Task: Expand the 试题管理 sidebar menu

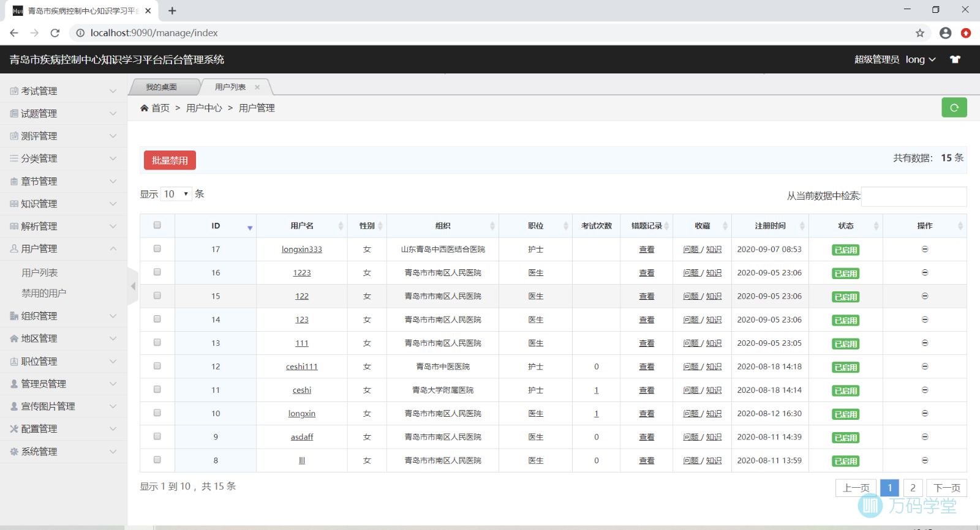Action: (x=63, y=113)
